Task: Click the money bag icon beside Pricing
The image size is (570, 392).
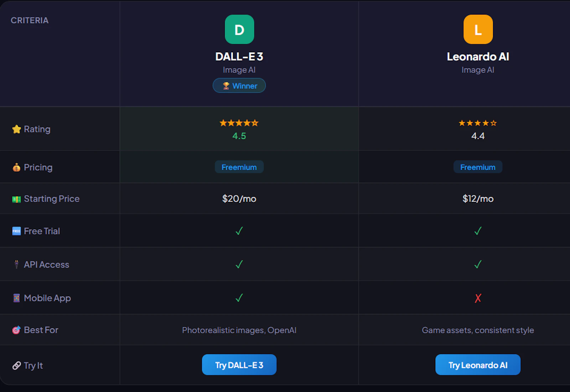Action: pyautogui.click(x=16, y=167)
